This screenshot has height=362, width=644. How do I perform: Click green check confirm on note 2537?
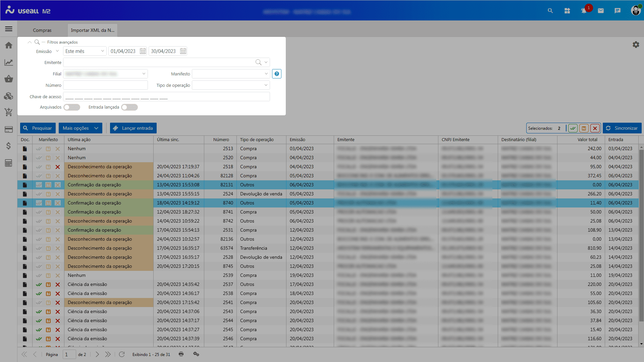tap(39, 285)
